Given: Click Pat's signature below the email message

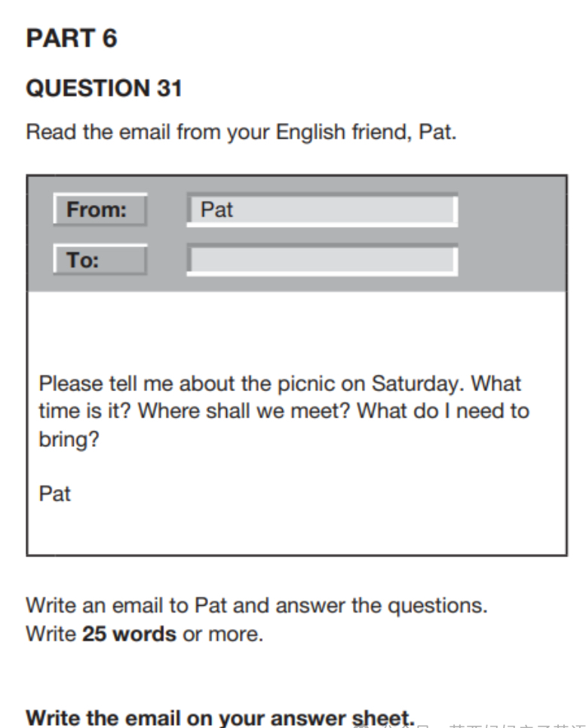Looking at the screenshot, I should [54, 494].
